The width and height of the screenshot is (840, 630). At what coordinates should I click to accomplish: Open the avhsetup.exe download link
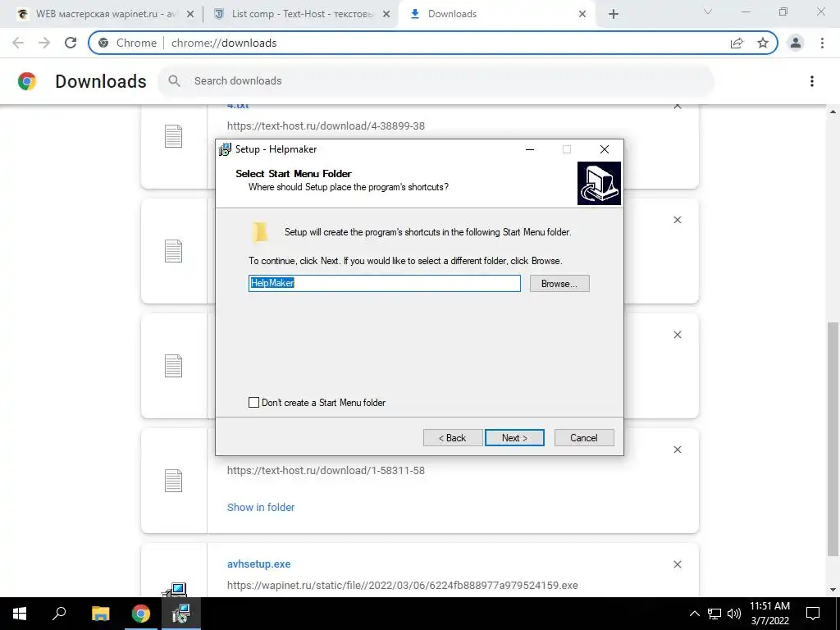[258, 564]
